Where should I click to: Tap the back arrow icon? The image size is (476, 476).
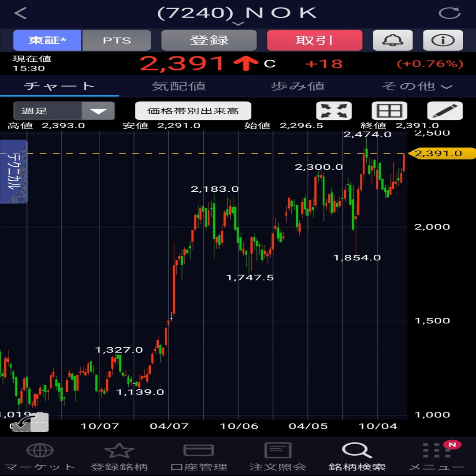click(21, 13)
